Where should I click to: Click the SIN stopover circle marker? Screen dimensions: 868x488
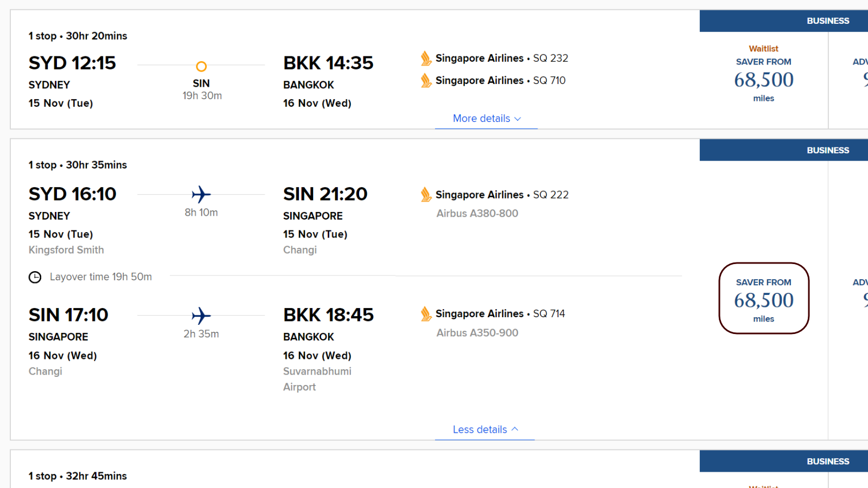pos(201,67)
